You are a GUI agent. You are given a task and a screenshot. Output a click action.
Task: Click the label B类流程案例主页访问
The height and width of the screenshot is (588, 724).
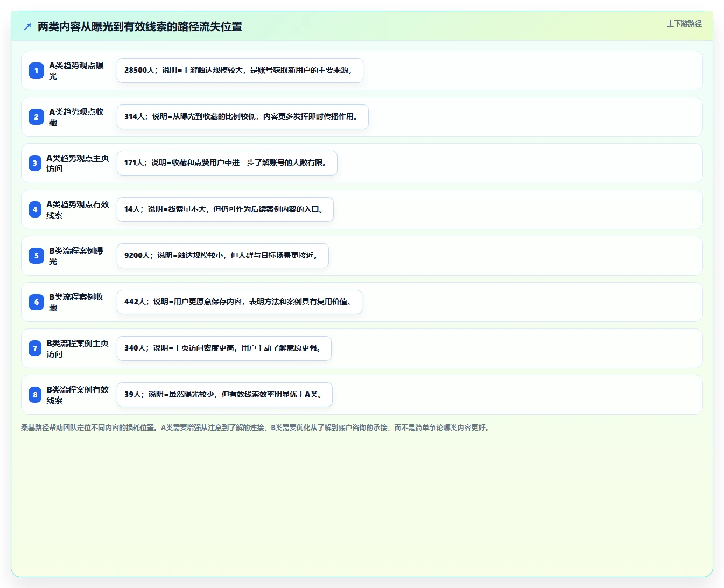pyautogui.click(x=78, y=348)
